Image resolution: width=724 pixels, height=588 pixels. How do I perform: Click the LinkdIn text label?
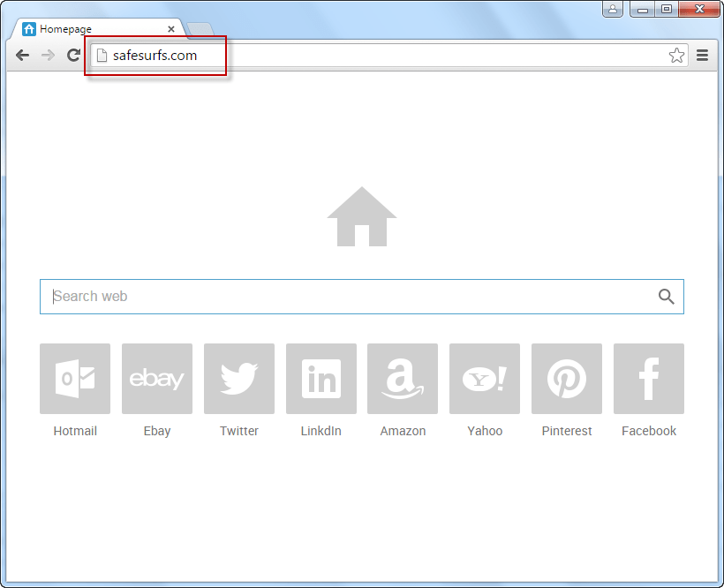[x=321, y=431]
